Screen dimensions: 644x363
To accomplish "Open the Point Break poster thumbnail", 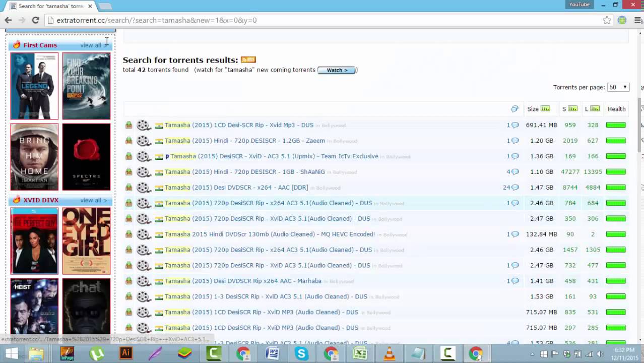I will (x=86, y=86).
